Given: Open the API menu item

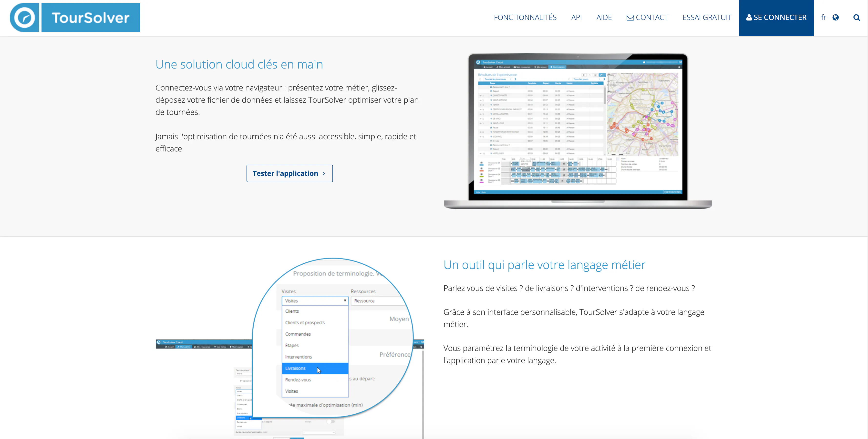Looking at the screenshot, I should pyautogui.click(x=576, y=18).
